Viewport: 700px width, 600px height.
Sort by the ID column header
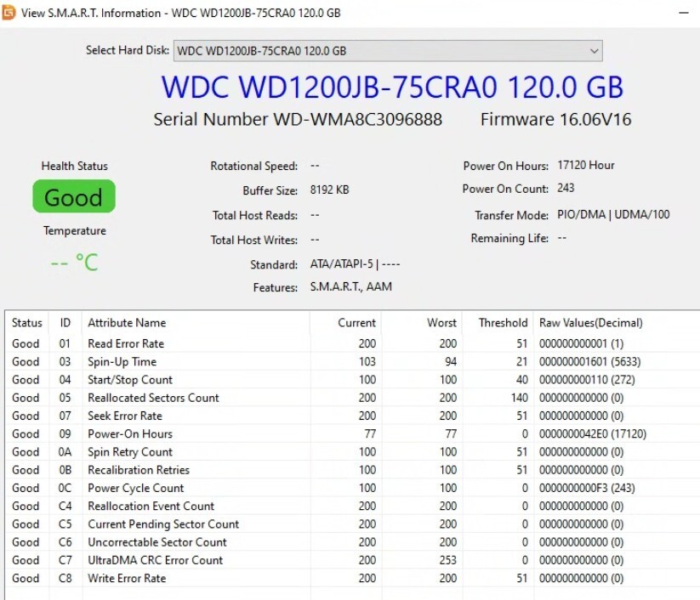coord(65,323)
